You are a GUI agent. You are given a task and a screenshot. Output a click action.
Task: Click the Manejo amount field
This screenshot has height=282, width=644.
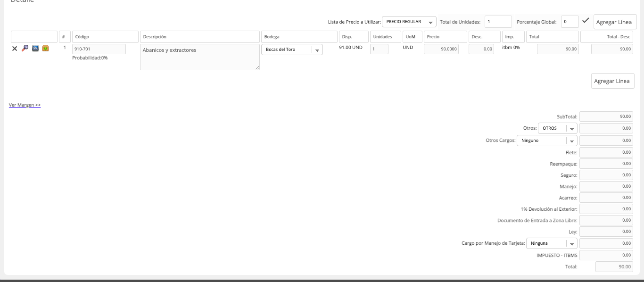tap(606, 186)
